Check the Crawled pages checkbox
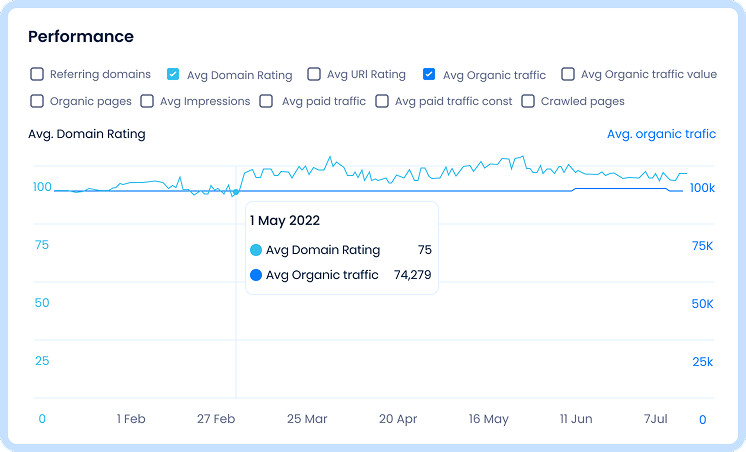Screen dimensions: 746x452 (x=528, y=101)
